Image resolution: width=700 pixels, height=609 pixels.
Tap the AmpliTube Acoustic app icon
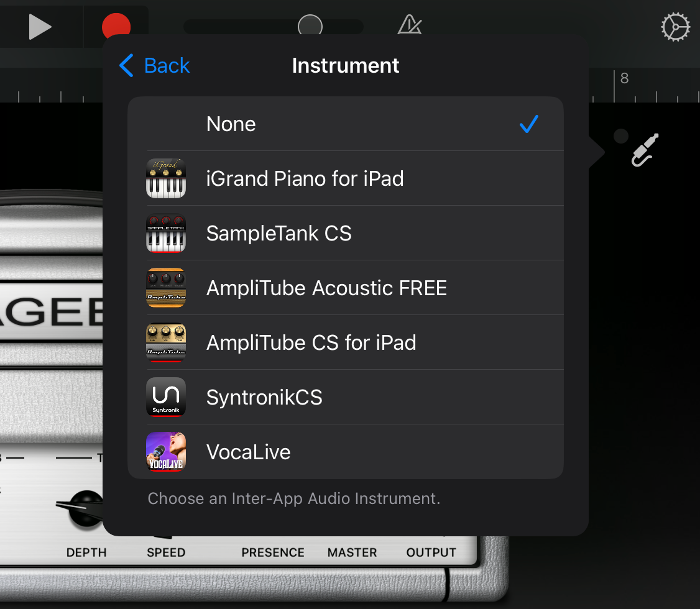click(166, 288)
